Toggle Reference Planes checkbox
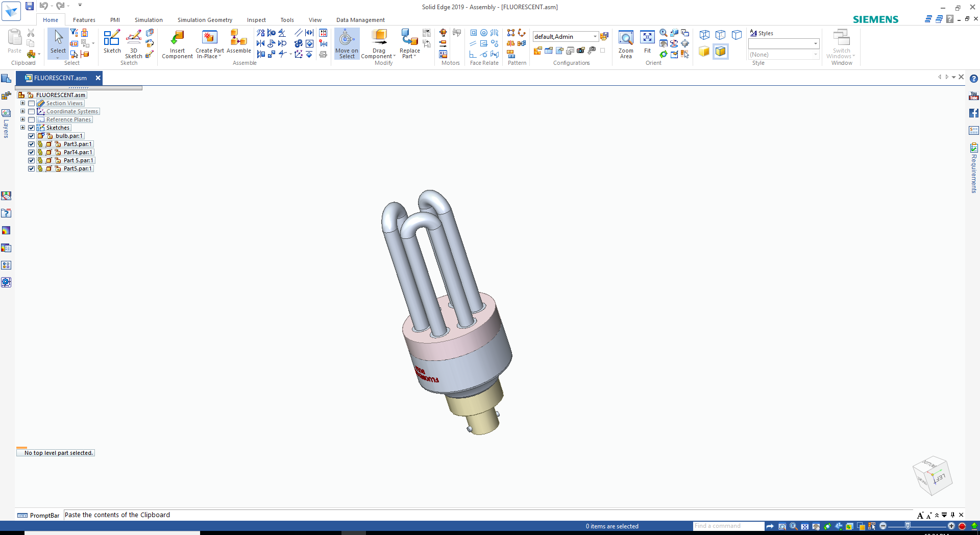The width and height of the screenshot is (980, 535). pos(31,119)
